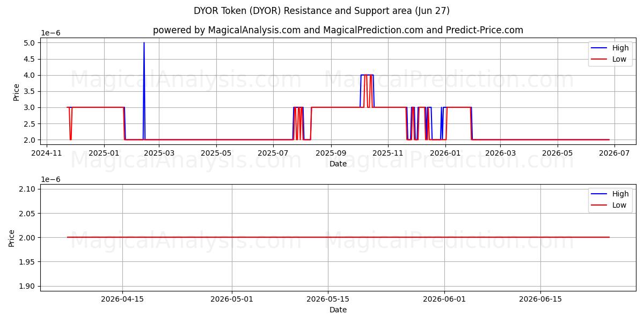Click the '2024-11' x-axis tick label
Image resolution: width=644 pixels, height=322 pixels.
47,153
